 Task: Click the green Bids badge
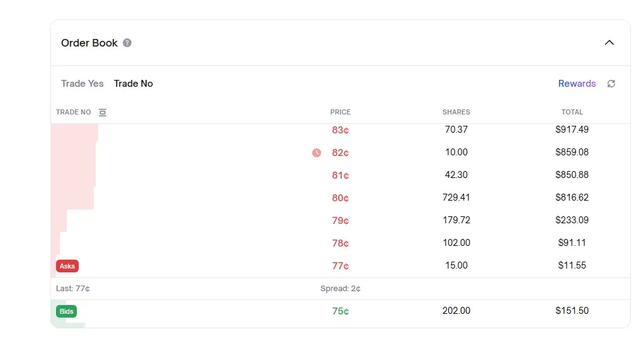(66, 311)
